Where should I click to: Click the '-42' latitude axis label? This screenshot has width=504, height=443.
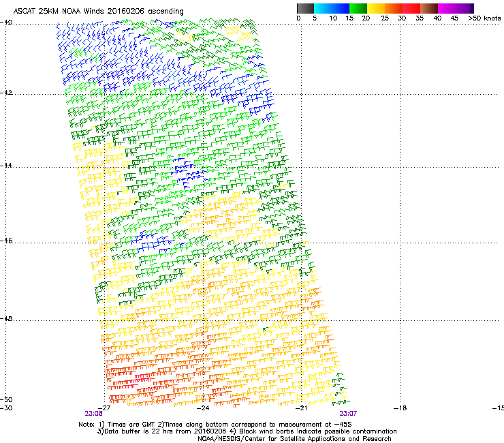tap(6, 93)
